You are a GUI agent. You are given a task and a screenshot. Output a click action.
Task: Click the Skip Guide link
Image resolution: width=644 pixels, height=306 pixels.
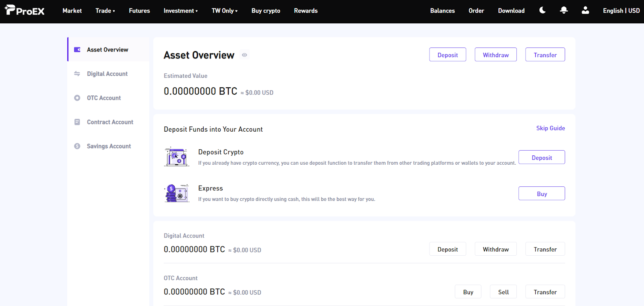(x=551, y=128)
